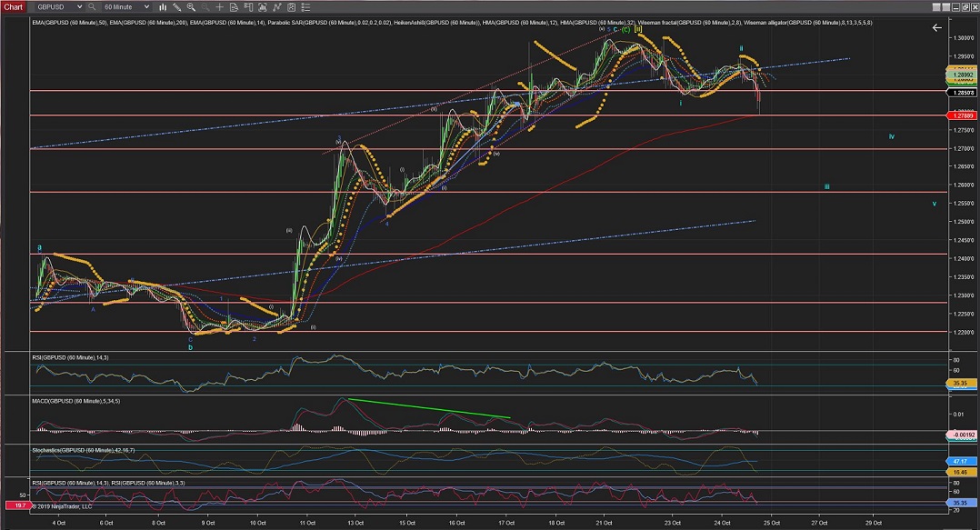Click the greyed-out zoom out magnifier
Viewport: 980px width, 530px height.
click(205, 7)
